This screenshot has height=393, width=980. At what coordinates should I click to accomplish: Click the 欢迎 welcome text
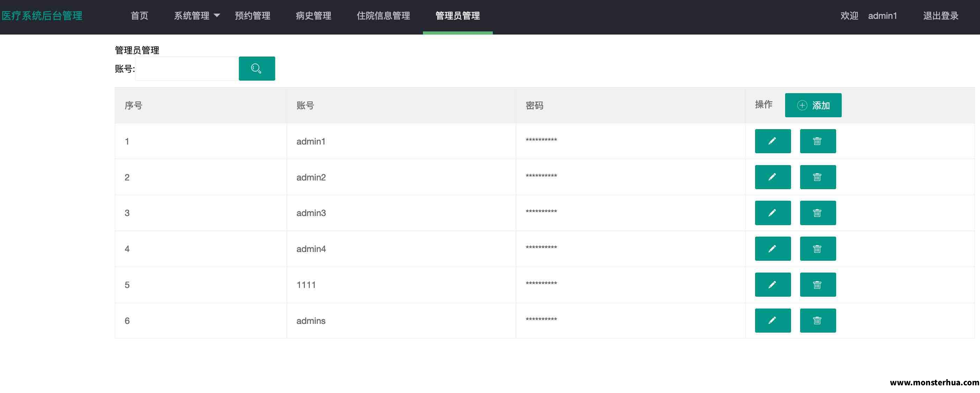pyautogui.click(x=849, y=16)
